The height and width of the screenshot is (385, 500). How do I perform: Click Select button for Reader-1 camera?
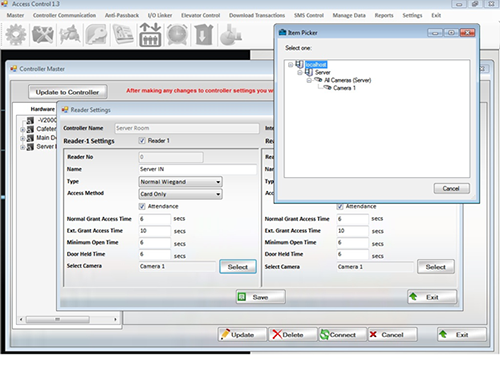coord(238,267)
